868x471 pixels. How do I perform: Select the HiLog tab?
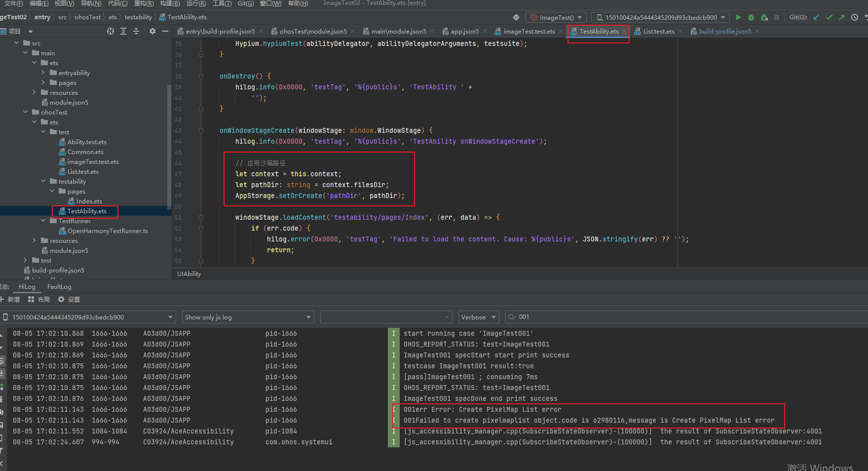tap(27, 287)
